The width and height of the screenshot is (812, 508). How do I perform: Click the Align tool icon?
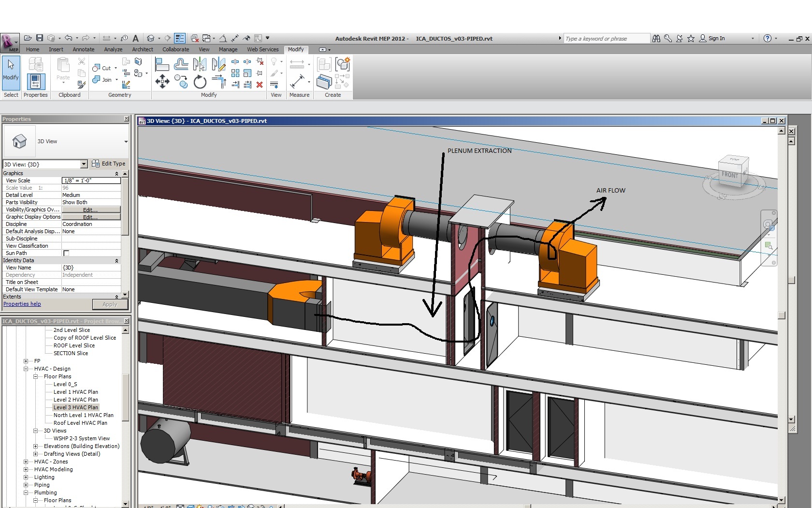(162, 64)
